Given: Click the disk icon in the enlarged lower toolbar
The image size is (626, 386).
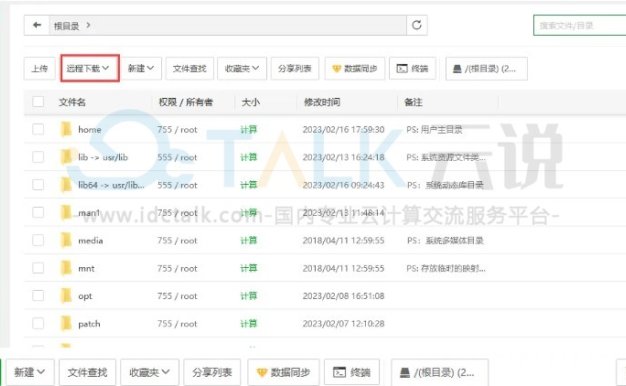Looking at the screenshot, I should [x=404, y=372].
